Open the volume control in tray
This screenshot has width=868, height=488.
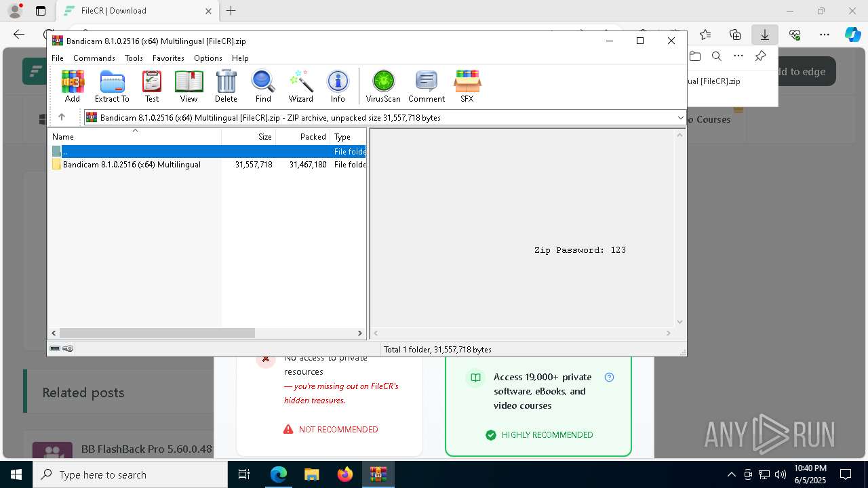click(x=781, y=474)
